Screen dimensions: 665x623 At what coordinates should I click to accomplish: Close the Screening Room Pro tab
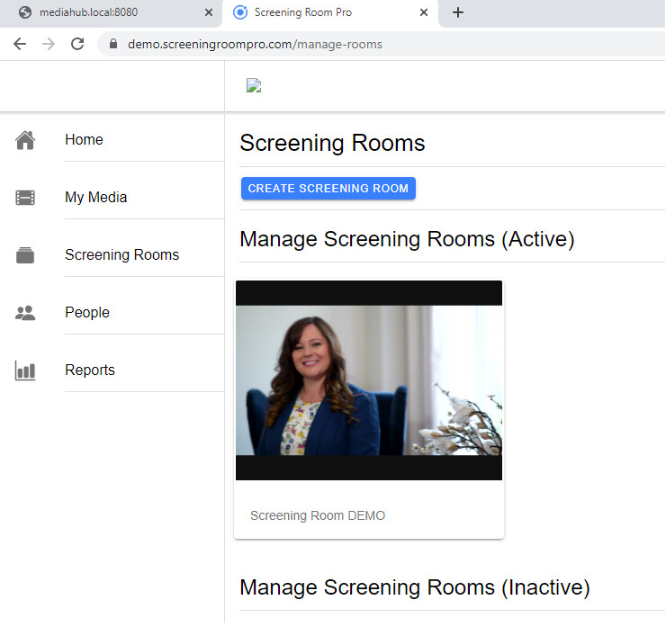click(424, 12)
